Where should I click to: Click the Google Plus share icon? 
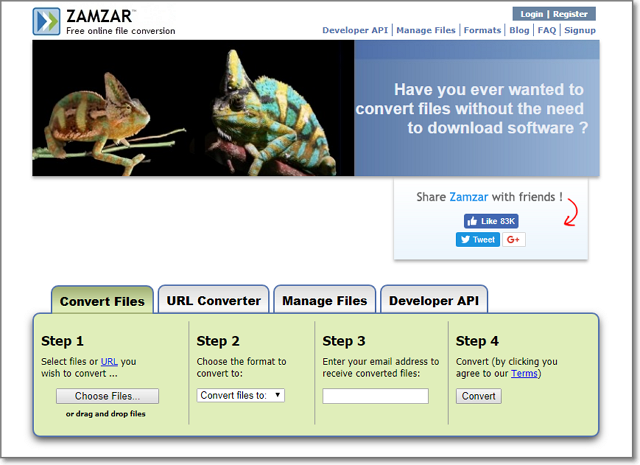tap(514, 240)
